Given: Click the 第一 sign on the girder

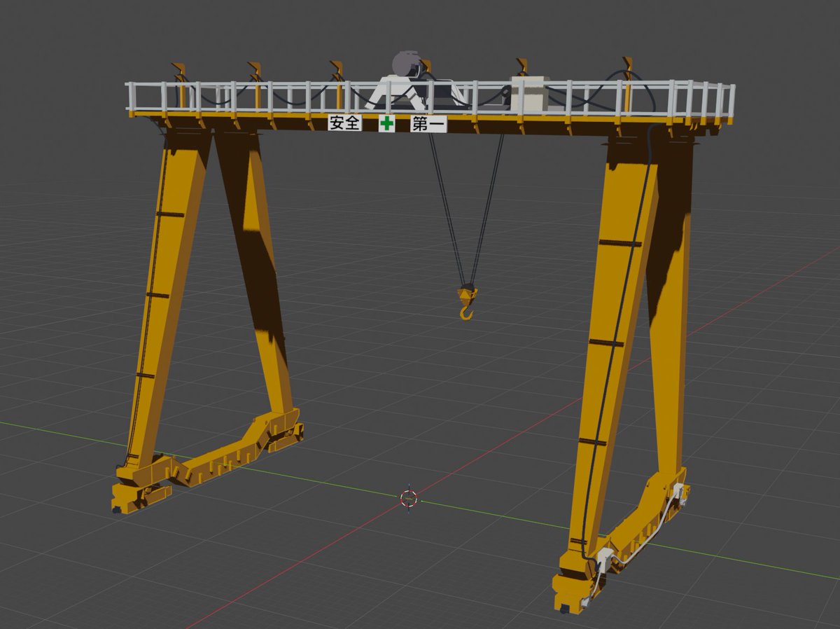Looking at the screenshot, I should pos(428,125).
